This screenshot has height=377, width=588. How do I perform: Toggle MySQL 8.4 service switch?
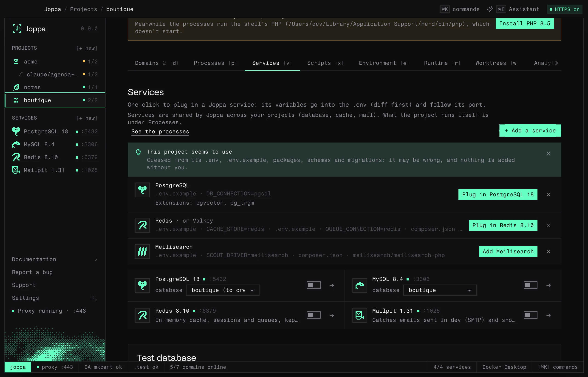click(x=531, y=285)
